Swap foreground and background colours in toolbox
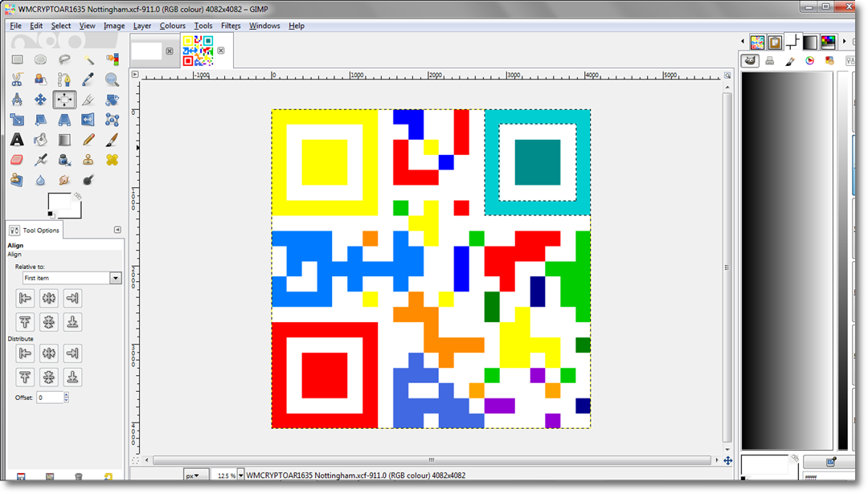The height and width of the screenshot is (494, 868). (x=78, y=196)
